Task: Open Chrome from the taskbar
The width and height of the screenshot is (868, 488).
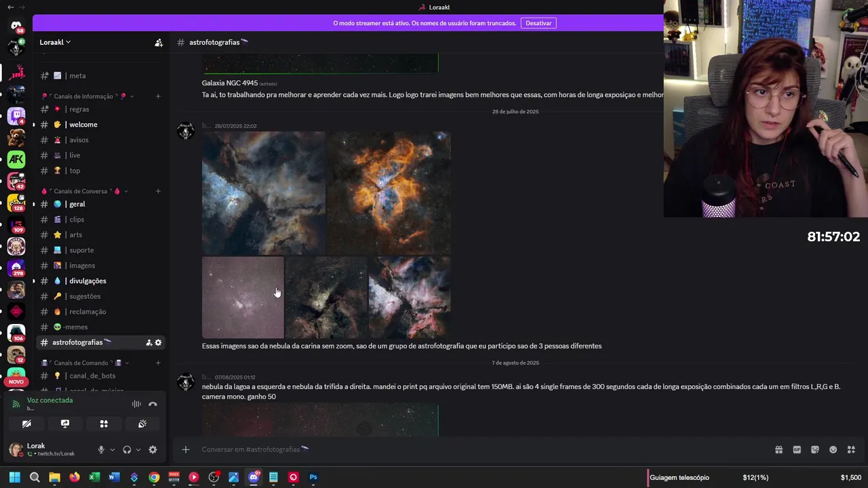Action: coord(154,477)
